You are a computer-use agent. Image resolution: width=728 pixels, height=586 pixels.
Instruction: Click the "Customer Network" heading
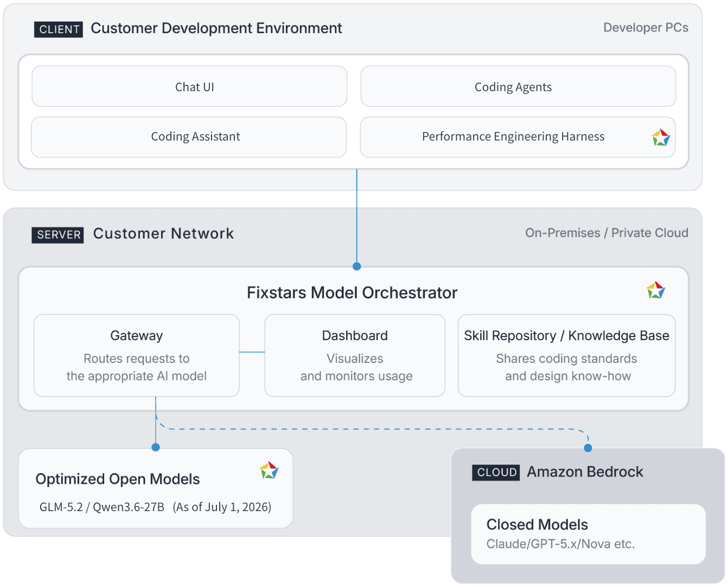(x=163, y=233)
